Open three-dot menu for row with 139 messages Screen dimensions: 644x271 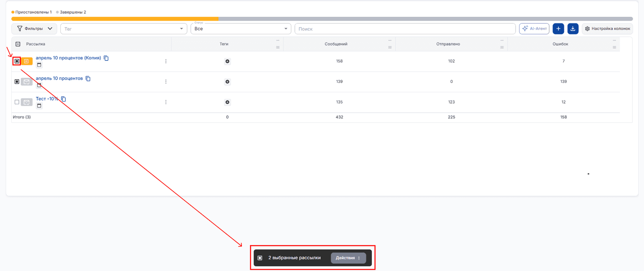[x=166, y=82]
